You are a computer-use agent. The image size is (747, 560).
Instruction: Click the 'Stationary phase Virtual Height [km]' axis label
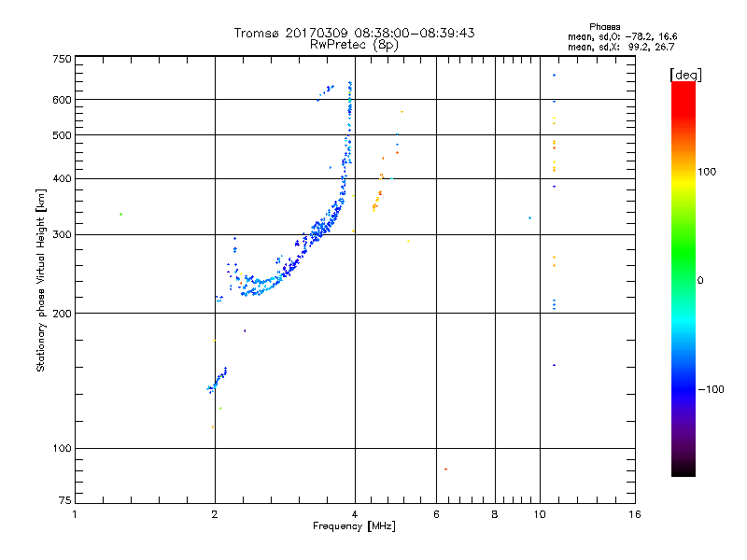41,280
